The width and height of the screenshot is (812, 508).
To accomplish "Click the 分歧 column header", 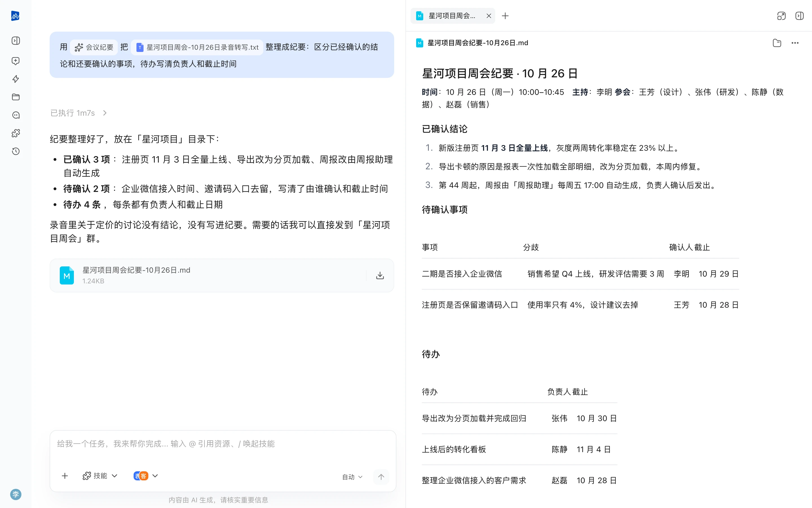I will [x=531, y=247].
